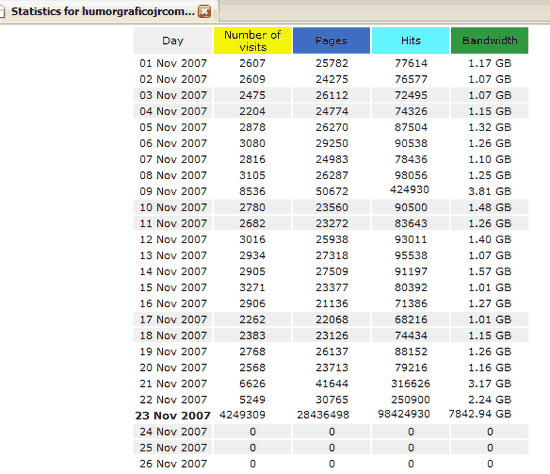Select pages value 26137 for 19 Nov
Image resolution: width=550 pixels, height=474 pixels.
(332, 352)
